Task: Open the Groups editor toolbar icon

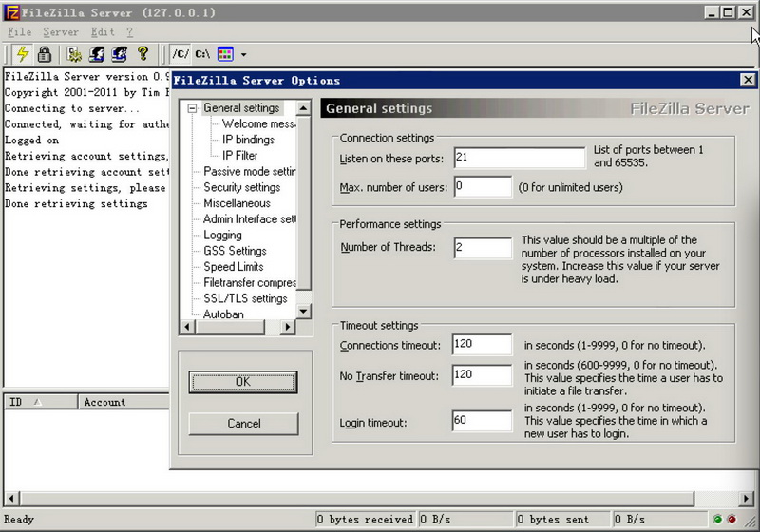Action: pos(119,54)
